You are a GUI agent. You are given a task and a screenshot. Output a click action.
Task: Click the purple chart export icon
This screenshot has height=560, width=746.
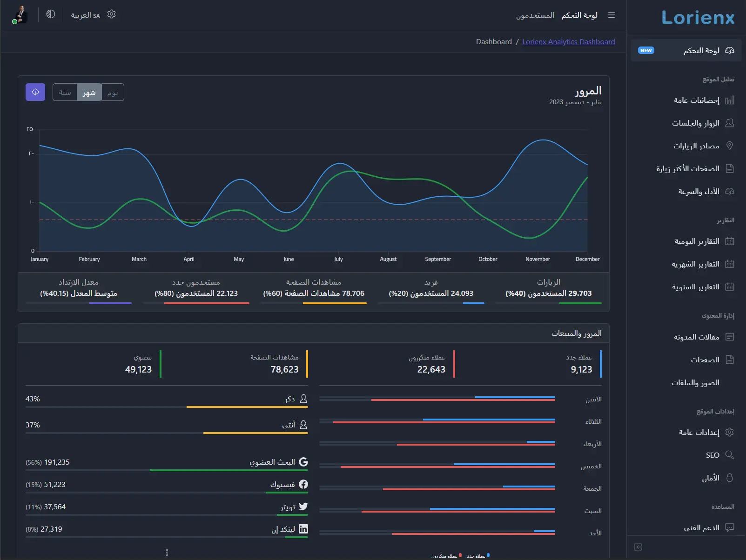pyautogui.click(x=35, y=92)
